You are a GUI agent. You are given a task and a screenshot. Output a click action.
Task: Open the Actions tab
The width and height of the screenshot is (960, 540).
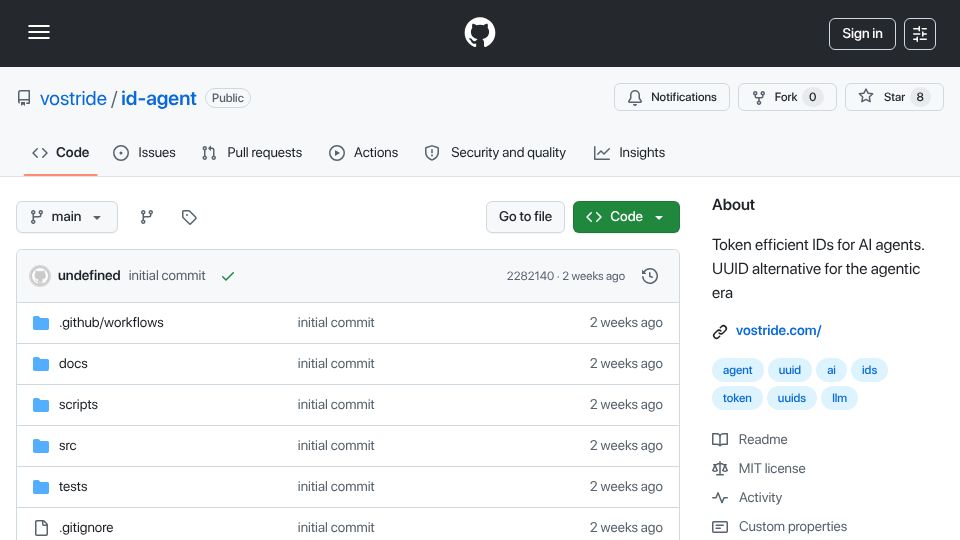[364, 152]
